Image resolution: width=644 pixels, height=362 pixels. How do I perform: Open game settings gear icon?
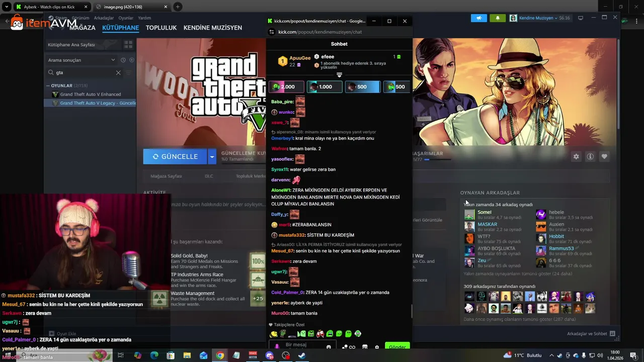tap(576, 156)
